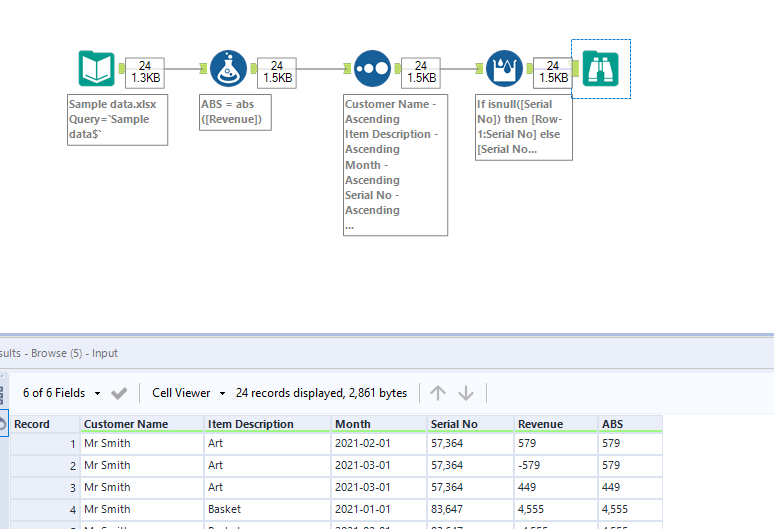Select the Month column header
The image size is (774, 529).
point(353,424)
